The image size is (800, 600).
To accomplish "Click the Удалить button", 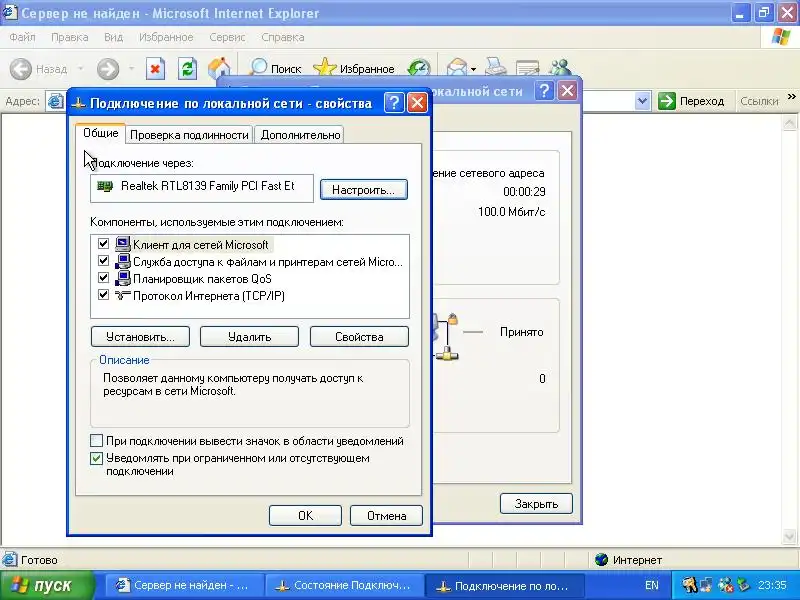I will (x=249, y=337).
